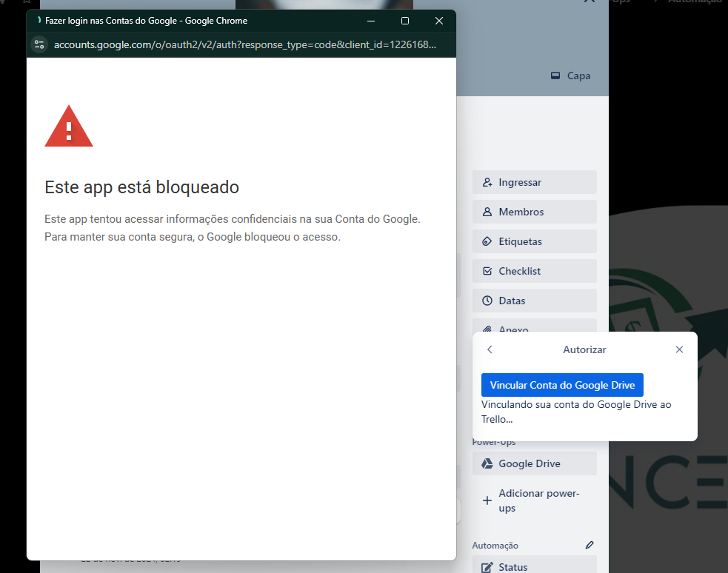This screenshot has height=573, width=728.
Task: Click the 'Fazer login nas Contas do Google' title bar
Action: [x=146, y=21]
